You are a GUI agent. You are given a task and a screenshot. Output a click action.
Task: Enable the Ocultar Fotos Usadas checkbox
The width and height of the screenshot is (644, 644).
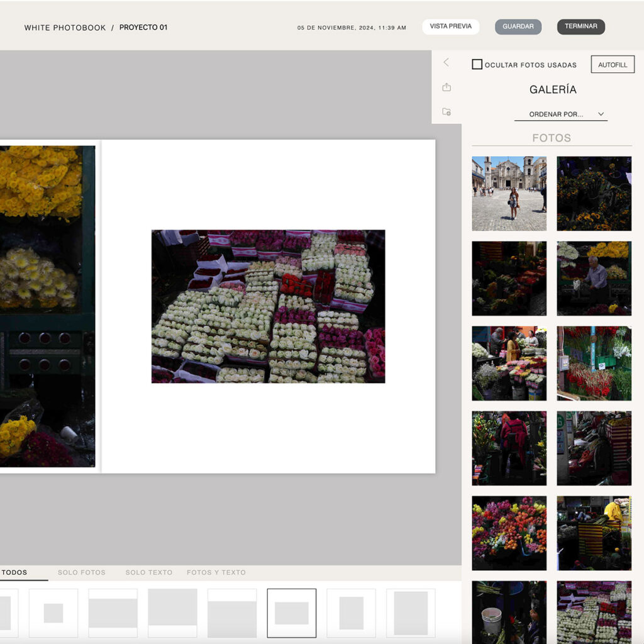(x=477, y=64)
